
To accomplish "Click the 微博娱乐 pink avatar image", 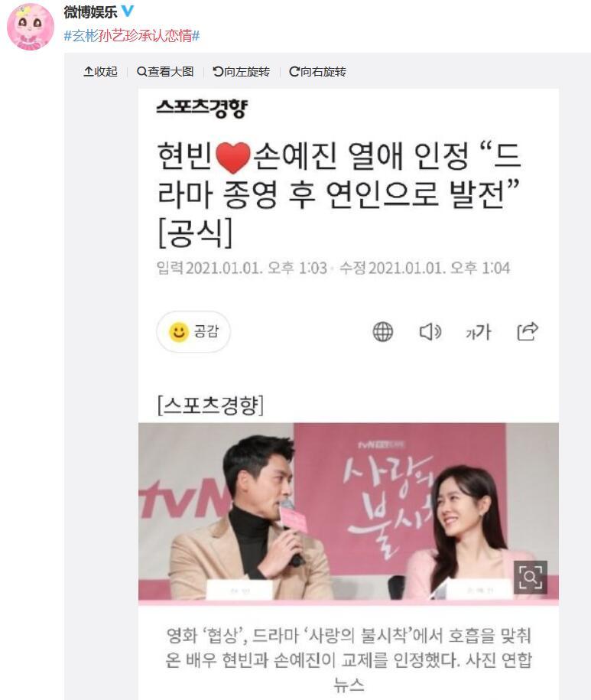I will coord(31,27).
